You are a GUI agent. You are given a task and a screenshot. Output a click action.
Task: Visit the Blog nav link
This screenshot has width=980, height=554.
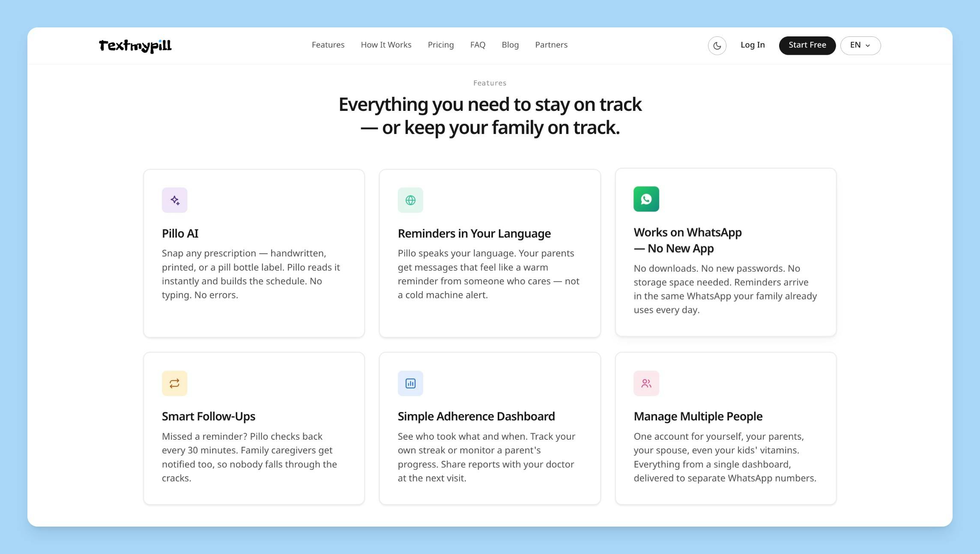coord(510,45)
